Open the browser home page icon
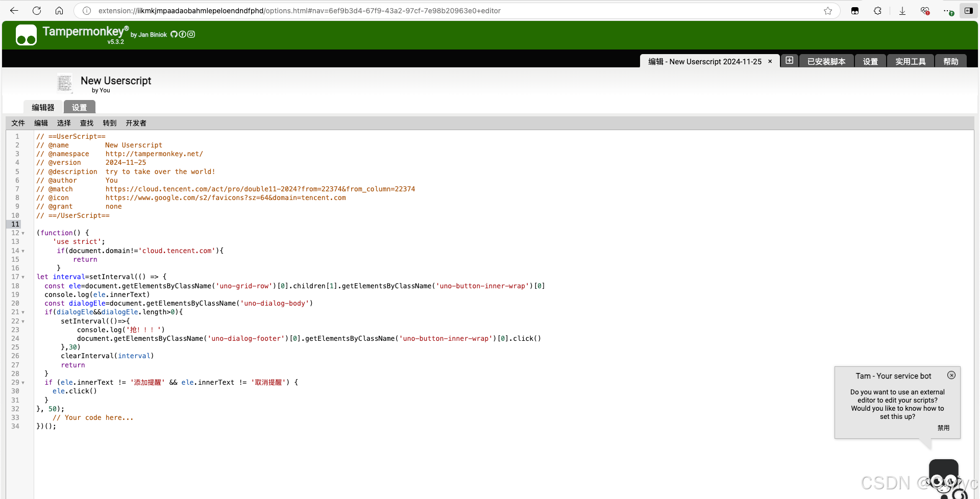The height and width of the screenshot is (499, 980). point(59,11)
